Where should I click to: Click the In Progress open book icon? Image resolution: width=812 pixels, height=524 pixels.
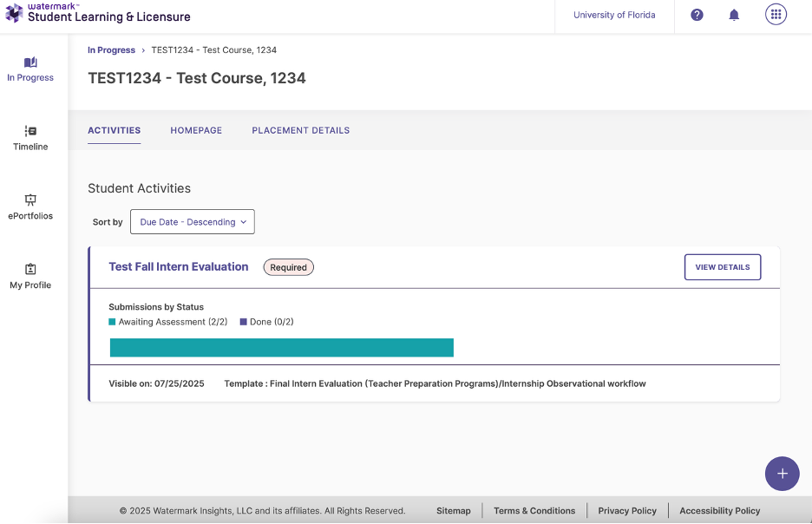(30, 62)
